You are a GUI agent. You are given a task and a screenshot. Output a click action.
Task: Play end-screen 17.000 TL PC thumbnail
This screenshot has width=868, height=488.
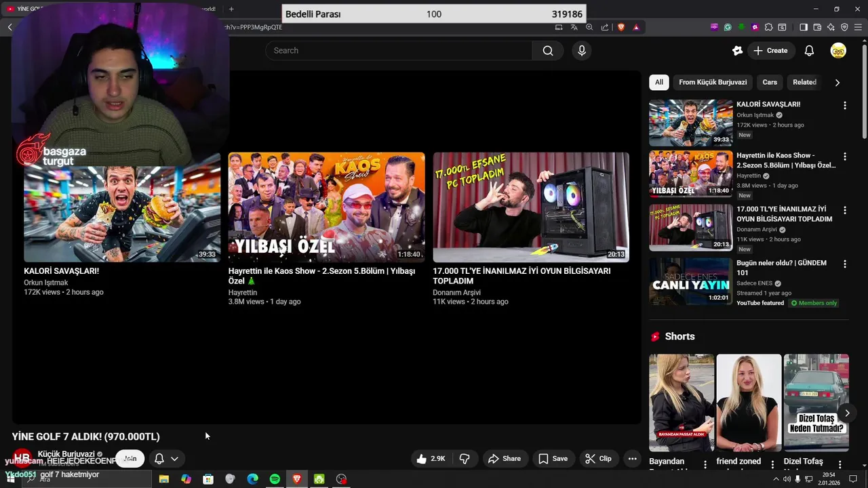[531, 207]
